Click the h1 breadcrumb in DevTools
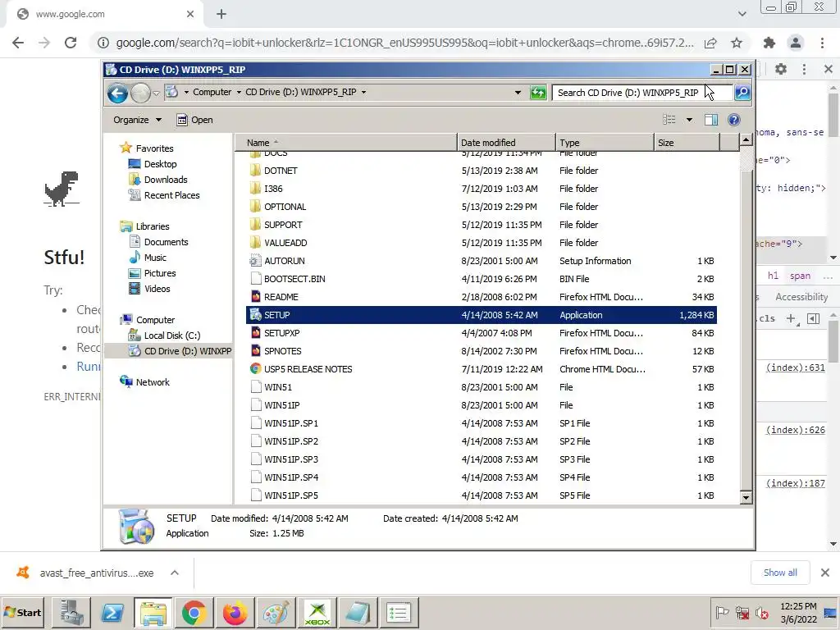840x630 pixels. 773,276
